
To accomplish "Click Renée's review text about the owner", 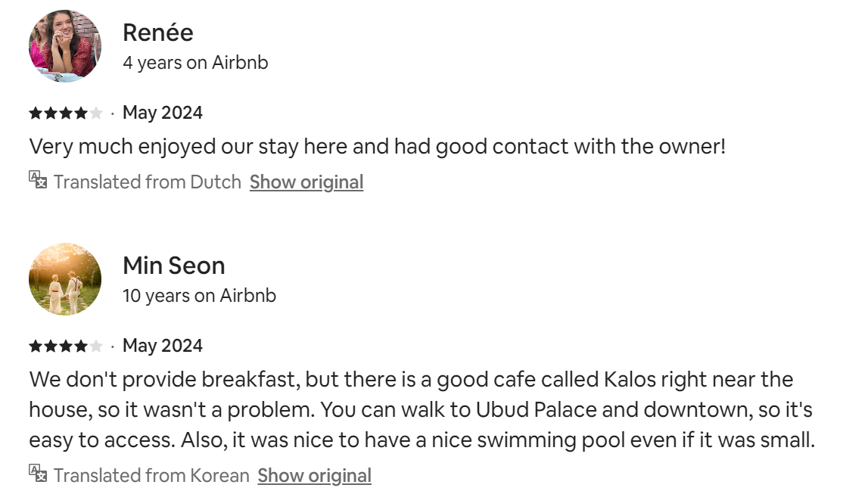I will (377, 146).
